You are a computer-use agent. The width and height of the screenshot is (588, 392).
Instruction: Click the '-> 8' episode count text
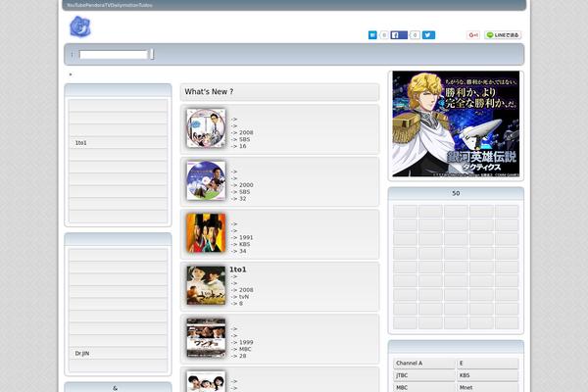click(x=236, y=304)
